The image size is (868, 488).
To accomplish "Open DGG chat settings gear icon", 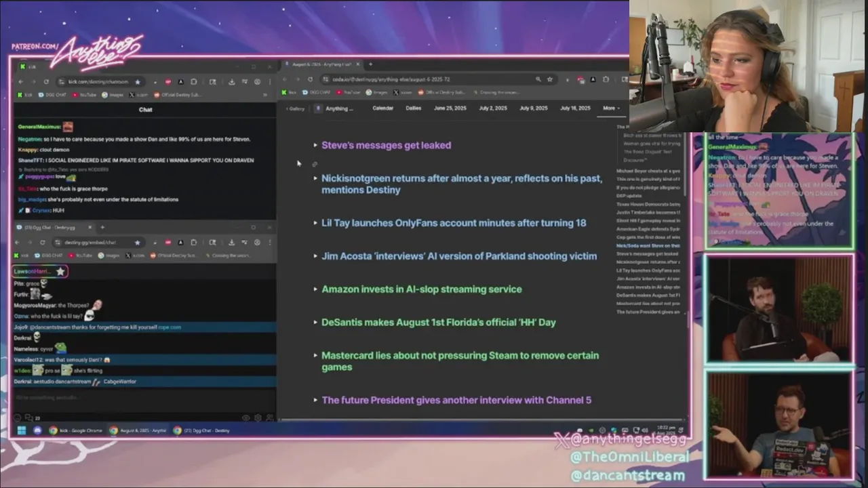I will tap(258, 418).
